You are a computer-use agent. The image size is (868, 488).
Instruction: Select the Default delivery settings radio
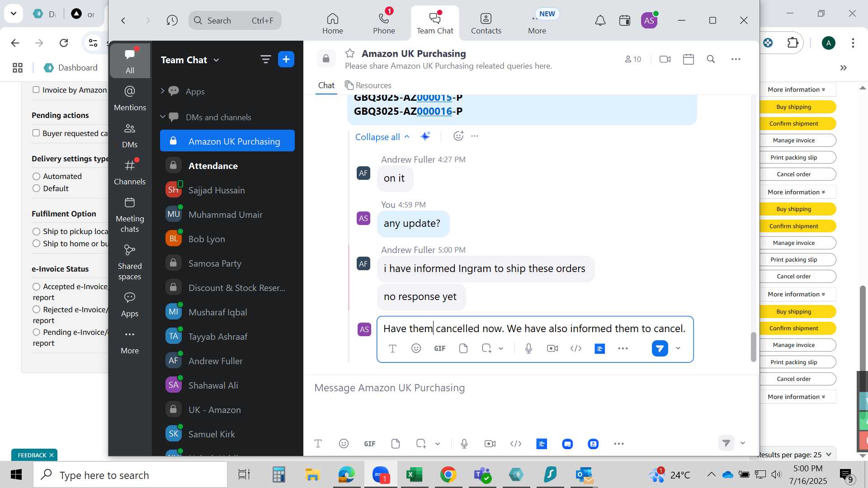pos(37,188)
